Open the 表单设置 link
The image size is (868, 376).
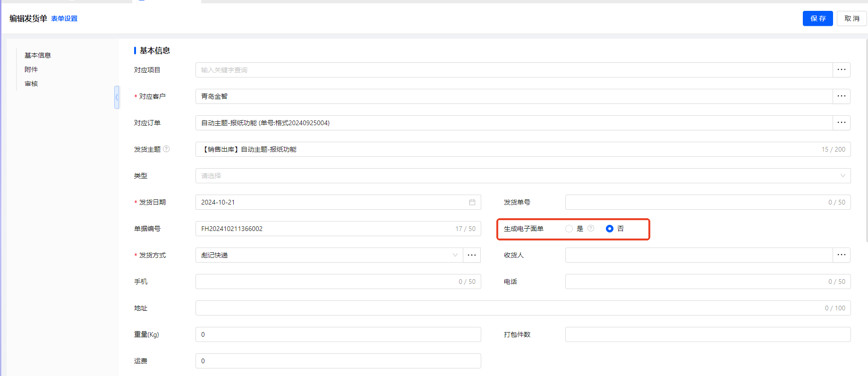click(x=64, y=19)
